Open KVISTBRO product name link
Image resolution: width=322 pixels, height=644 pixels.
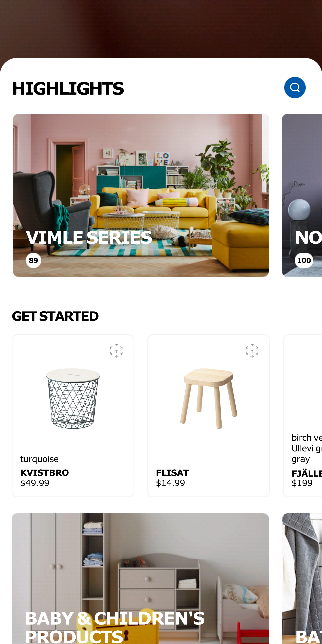pyautogui.click(x=44, y=472)
